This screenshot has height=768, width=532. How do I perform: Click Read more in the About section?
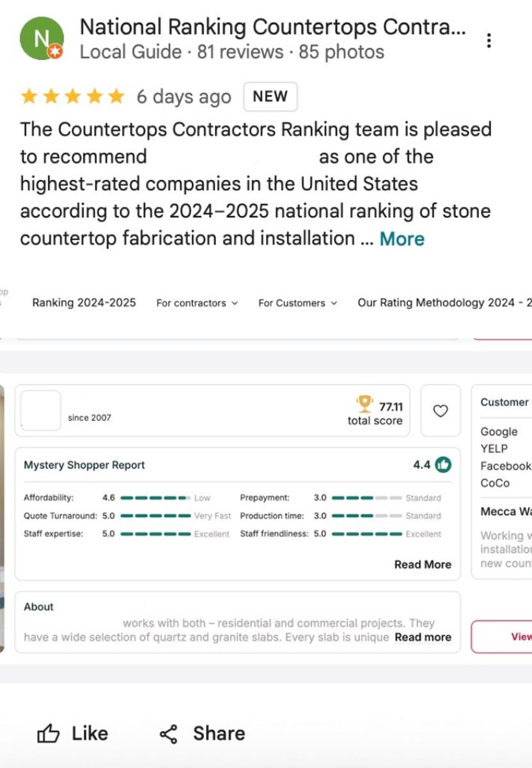pos(423,637)
